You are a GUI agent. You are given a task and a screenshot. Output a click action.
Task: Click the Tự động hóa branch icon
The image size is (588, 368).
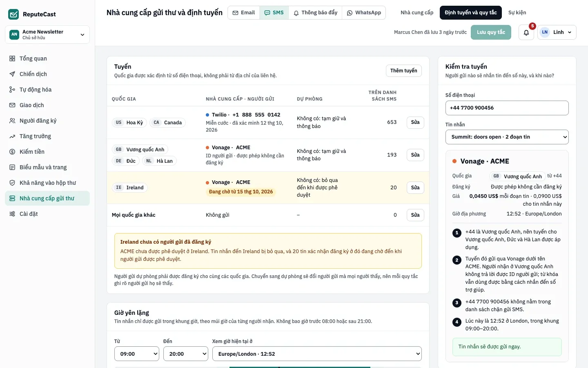click(x=12, y=90)
